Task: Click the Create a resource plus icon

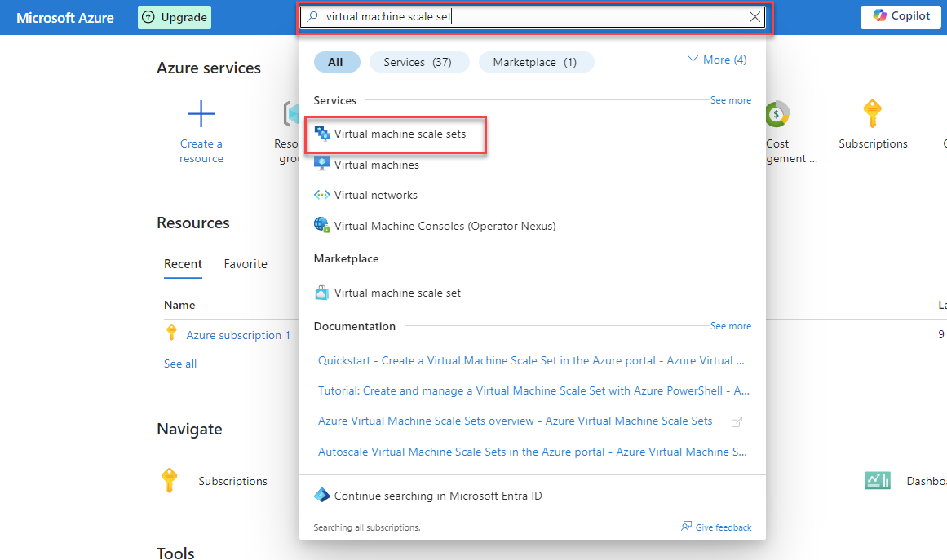Action: pos(201,114)
